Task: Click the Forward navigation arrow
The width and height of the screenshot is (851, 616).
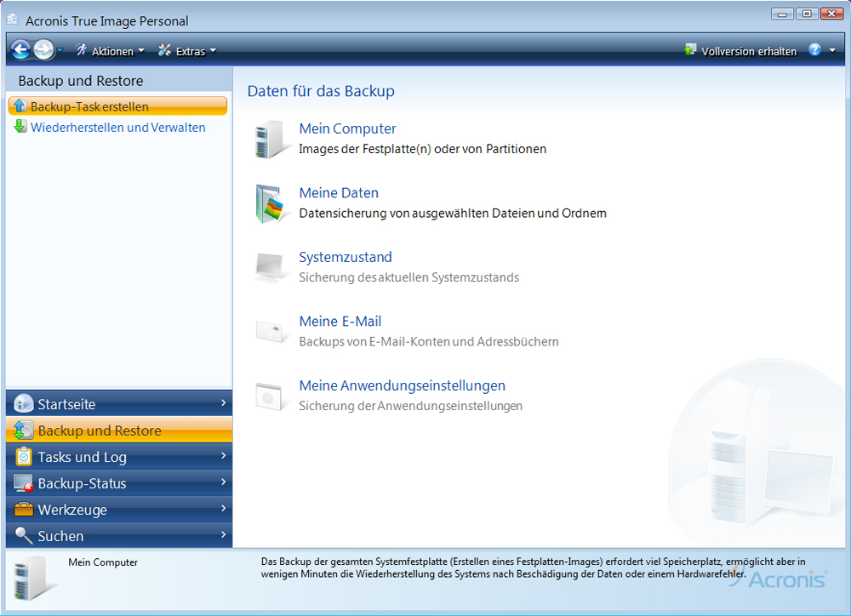Action: point(43,50)
